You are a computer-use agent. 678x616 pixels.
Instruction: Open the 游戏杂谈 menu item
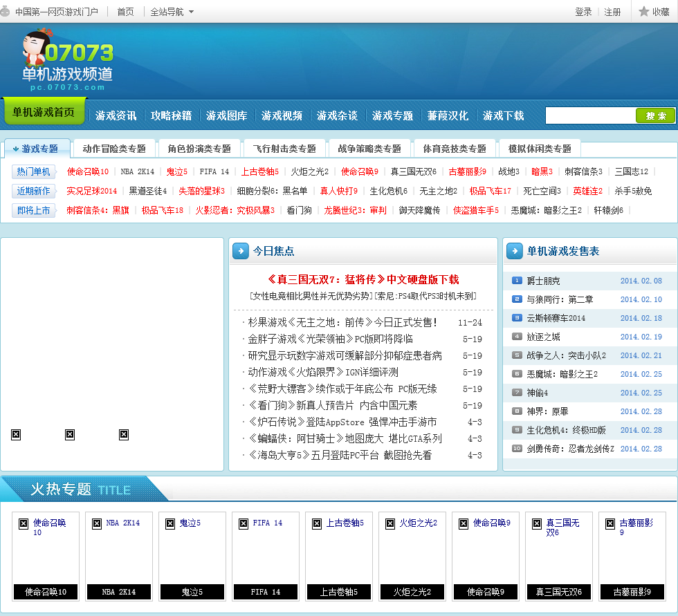pyautogui.click(x=338, y=115)
